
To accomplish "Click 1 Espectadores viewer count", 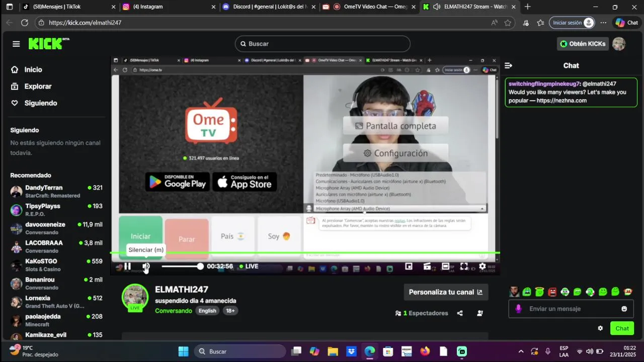I will tap(422, 313).
